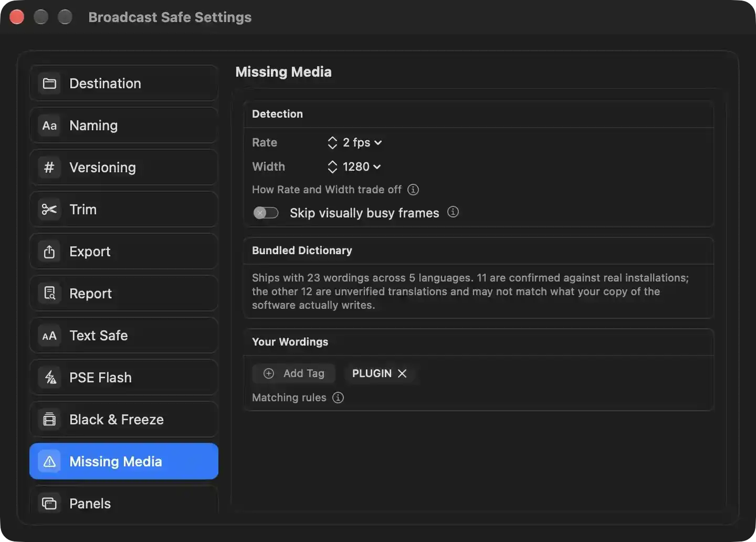Click the Naming 'Aa' icon
756x542 pixels.
tap(49, 126)
